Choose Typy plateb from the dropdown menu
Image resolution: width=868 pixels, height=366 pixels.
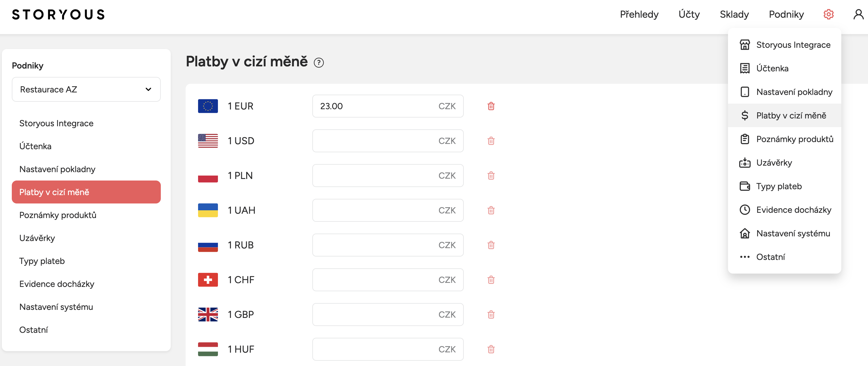point(779,186)
